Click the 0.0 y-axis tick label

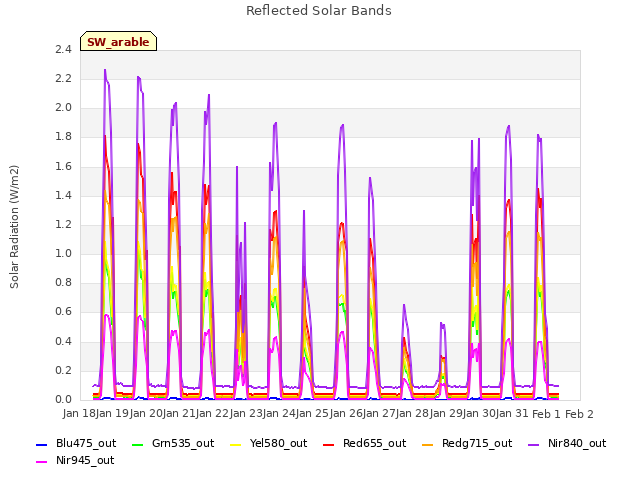point(63,400)
